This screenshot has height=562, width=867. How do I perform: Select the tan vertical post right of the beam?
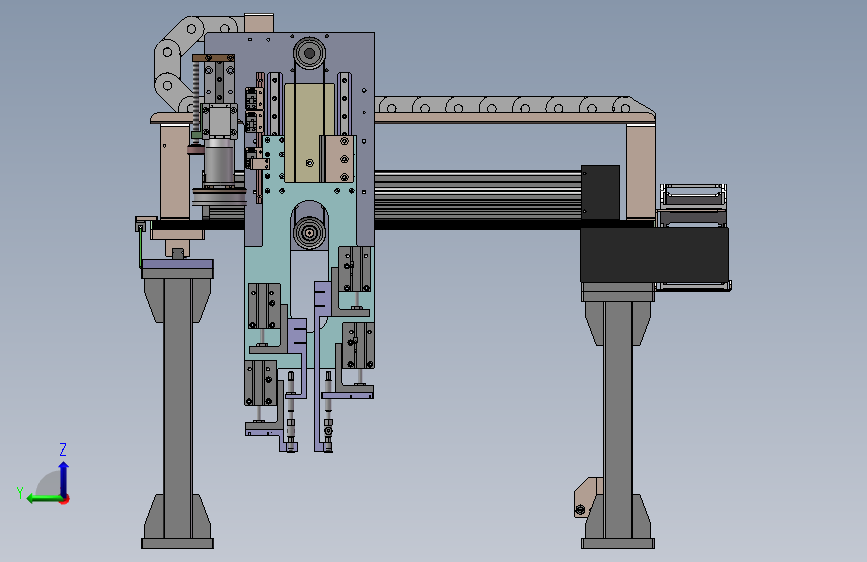click(641, 171)
